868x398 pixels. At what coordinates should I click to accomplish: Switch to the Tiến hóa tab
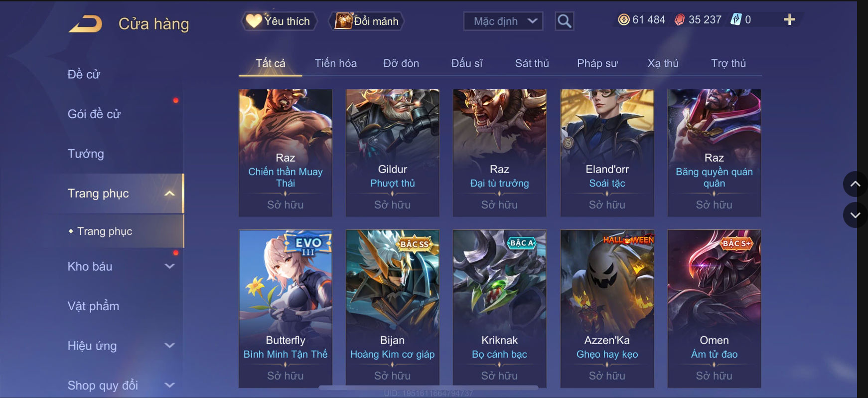point(335,63)
